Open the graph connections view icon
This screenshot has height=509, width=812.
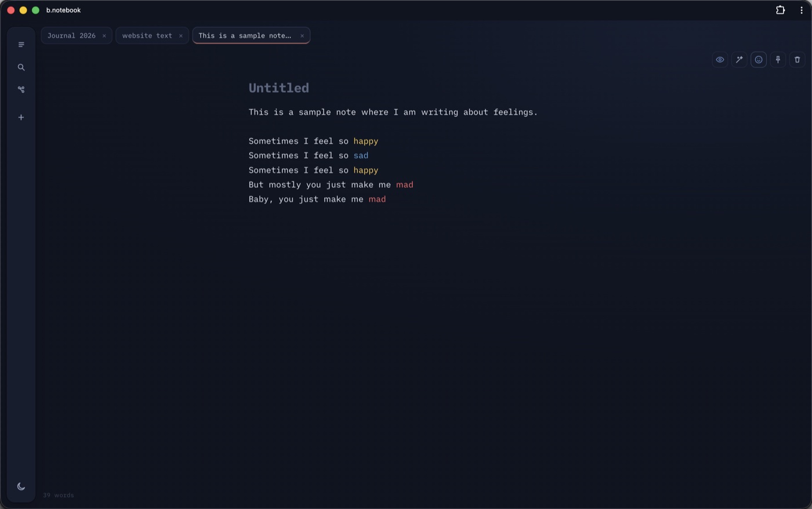point(21,89)
